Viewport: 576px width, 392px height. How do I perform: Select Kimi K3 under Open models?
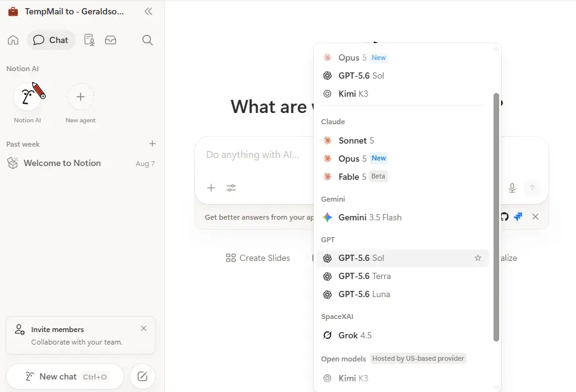[402, 378]
